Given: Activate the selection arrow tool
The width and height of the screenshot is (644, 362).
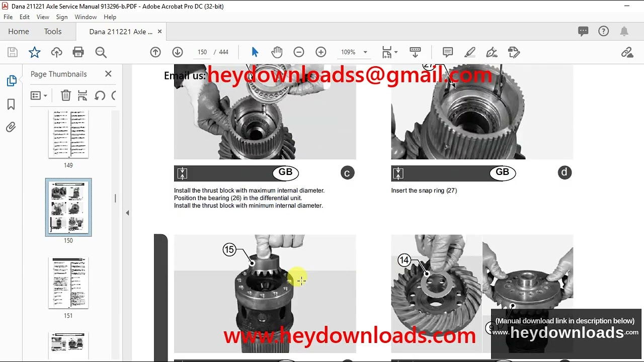Looking at the screenshot, I should pyautogui.click(x=255, y=52).
